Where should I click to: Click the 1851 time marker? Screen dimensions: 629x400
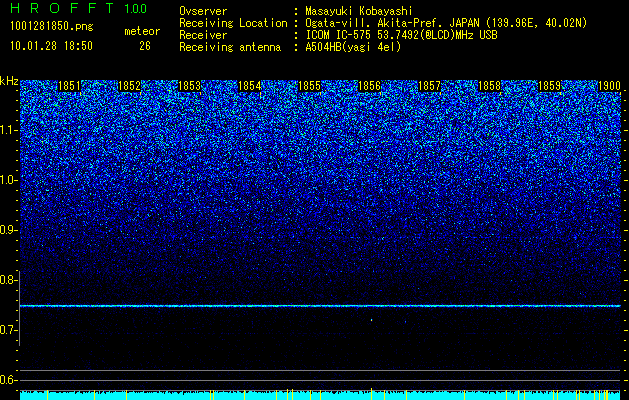point(69,86)
